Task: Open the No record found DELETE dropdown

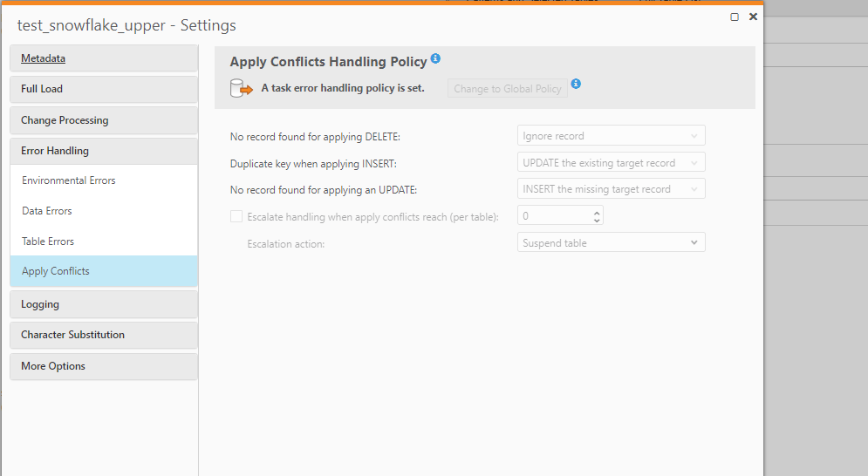Action: coord(611,136)
